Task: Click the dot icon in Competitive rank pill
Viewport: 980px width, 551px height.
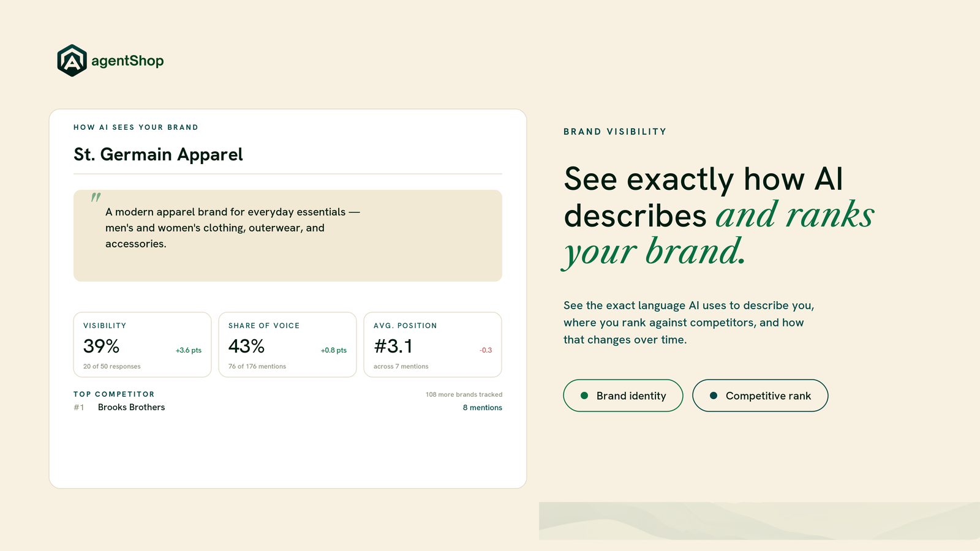Action: (x=714, y=395)
